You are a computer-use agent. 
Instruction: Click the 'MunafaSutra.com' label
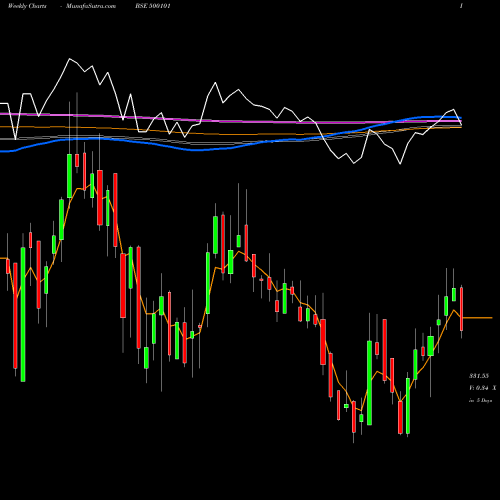pos(91,6)
